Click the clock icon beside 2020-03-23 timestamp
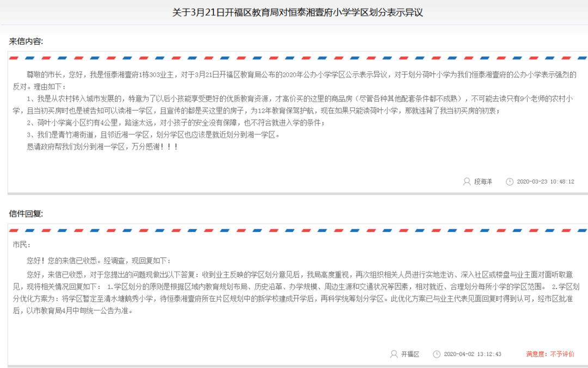 (x=509, y=182)
